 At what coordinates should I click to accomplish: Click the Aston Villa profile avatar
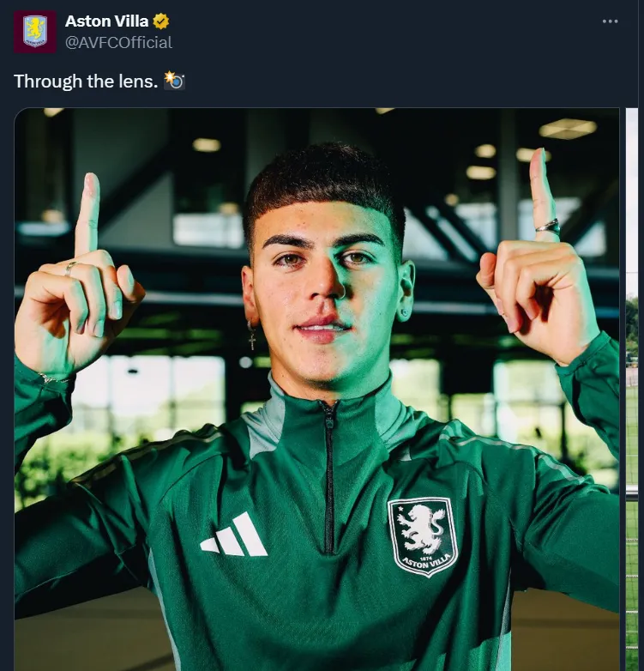(35, 32)
